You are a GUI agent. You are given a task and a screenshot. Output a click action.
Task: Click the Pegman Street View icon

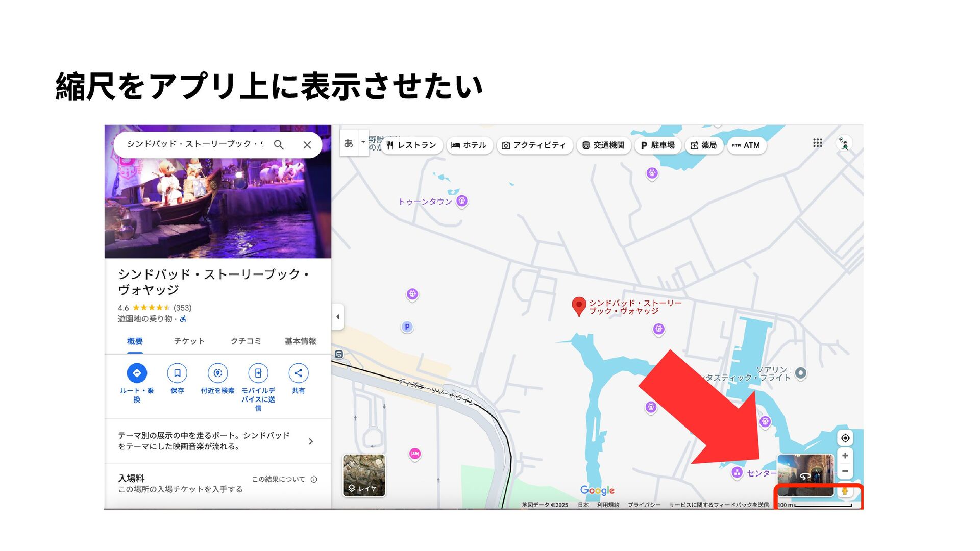coord(845,491)
